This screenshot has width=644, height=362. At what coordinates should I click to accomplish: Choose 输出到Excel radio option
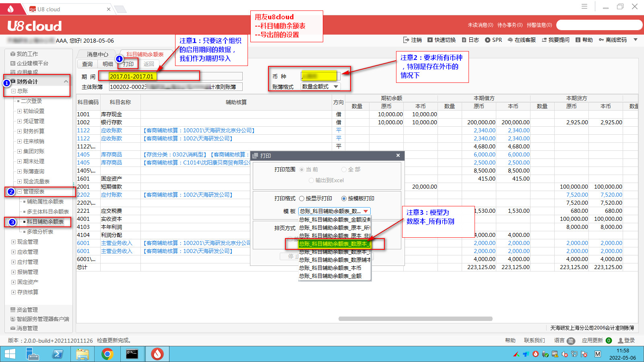(311, 180)
